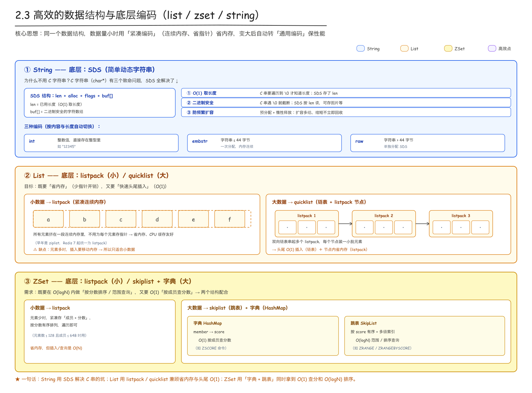Select the '② List —— 底层：listpack' heading

[x=97, y=176]
